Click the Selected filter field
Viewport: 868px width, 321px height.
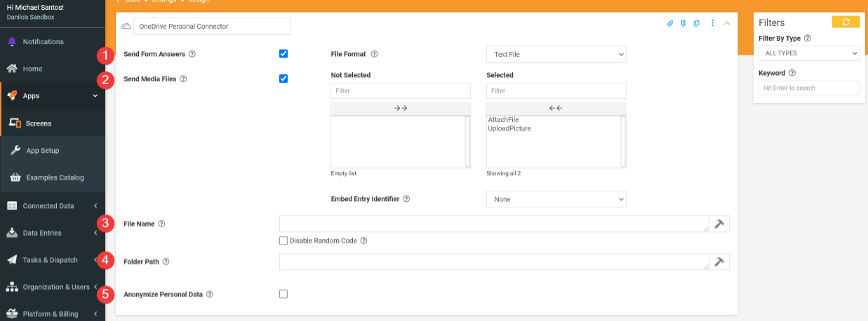coord(556,90)
